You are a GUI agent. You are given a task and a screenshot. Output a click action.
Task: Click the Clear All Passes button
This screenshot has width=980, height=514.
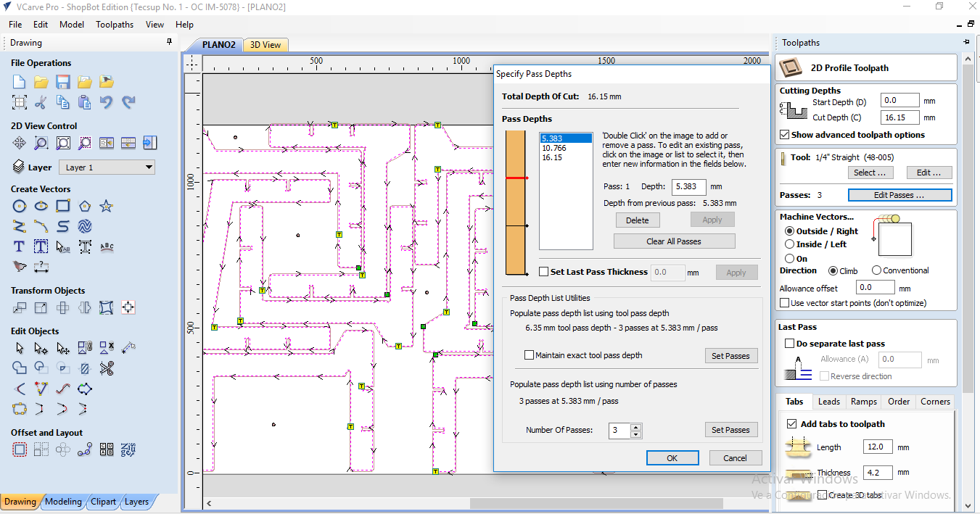(x=674, y=241)
